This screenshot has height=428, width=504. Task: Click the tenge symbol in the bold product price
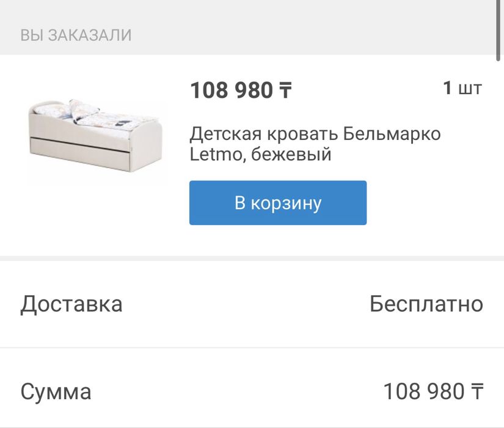pyautogui.click(x=285, y=90)
